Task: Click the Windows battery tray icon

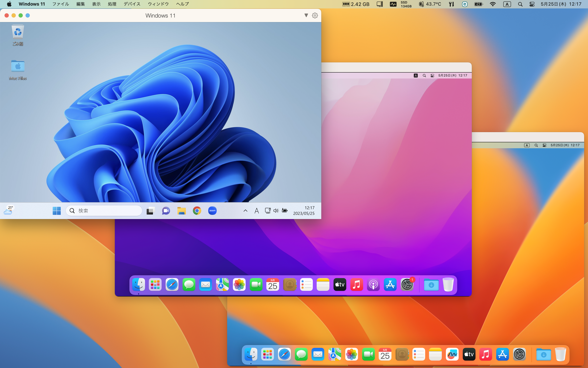Action: (x=285, y=210)
